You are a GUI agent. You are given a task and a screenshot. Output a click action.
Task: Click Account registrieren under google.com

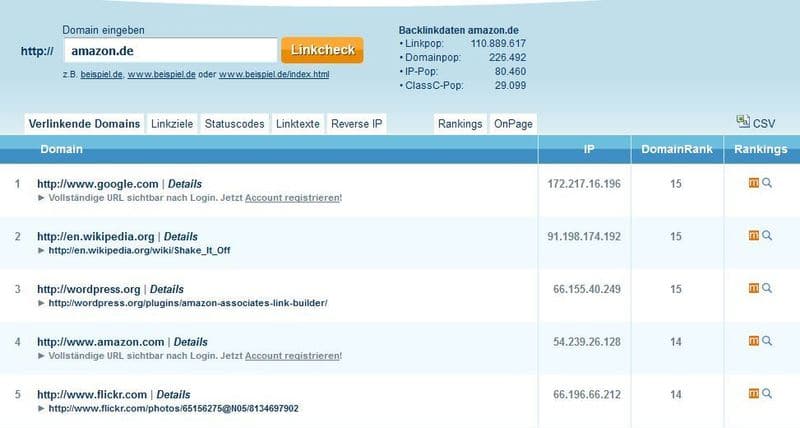coord(292,198)
